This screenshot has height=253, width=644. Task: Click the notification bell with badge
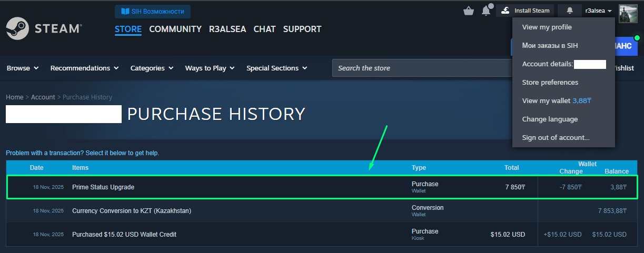pyautogui.click(x=486, y=11)
